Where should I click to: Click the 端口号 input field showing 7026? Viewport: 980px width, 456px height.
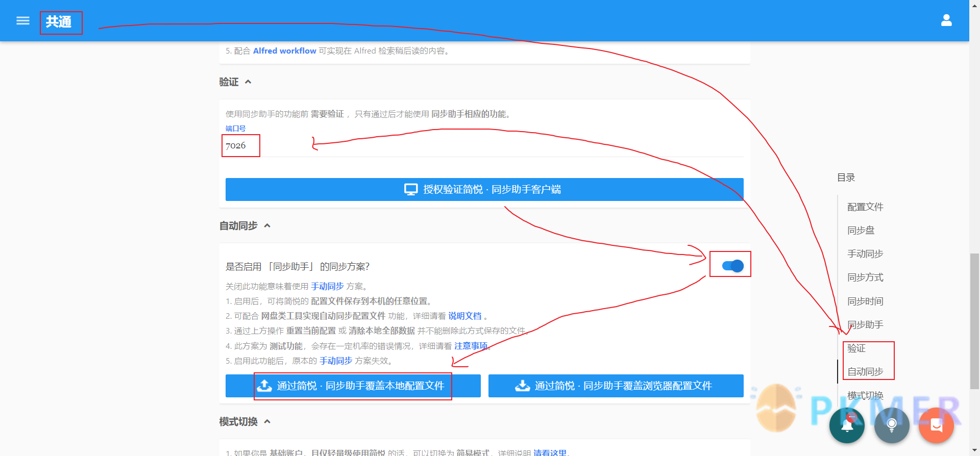(x=484, y=146)
